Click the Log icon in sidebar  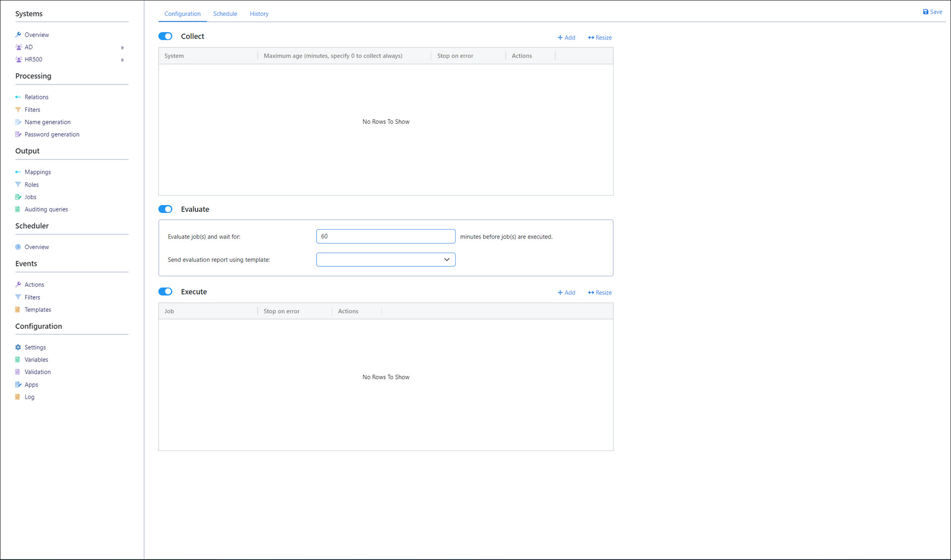(x=18, y=397)
